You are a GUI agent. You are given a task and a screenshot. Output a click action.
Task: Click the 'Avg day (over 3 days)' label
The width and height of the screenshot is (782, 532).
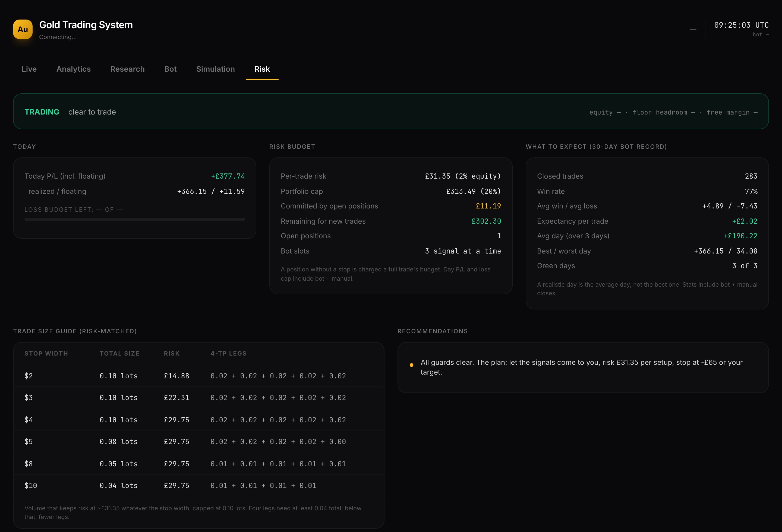(573, 236)
